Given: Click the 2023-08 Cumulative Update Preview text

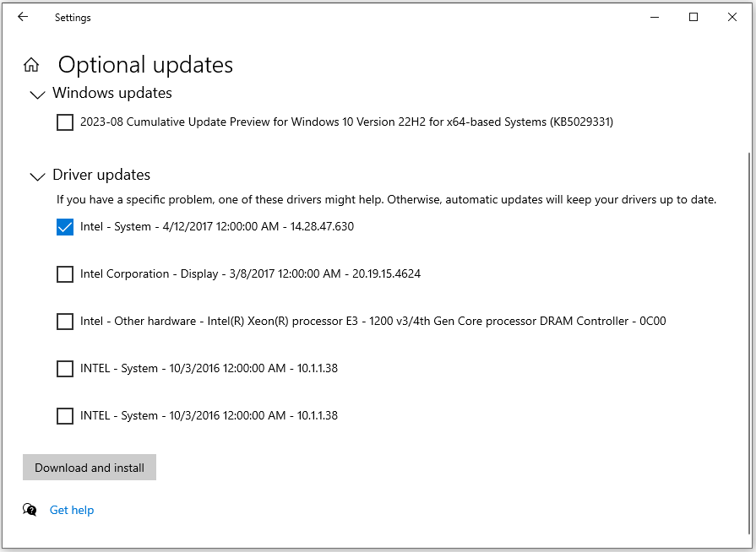Looking at the screenshot, I should 346,122.
